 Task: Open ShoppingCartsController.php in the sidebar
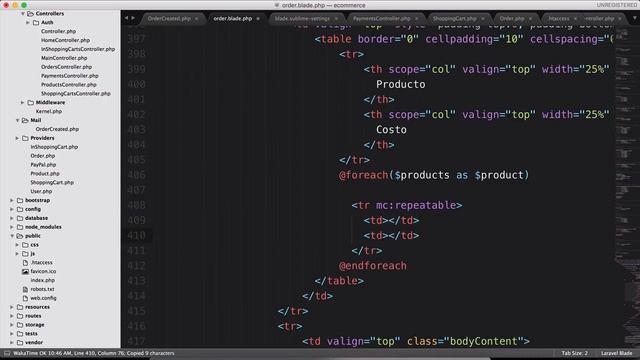(x=76, y=93)
